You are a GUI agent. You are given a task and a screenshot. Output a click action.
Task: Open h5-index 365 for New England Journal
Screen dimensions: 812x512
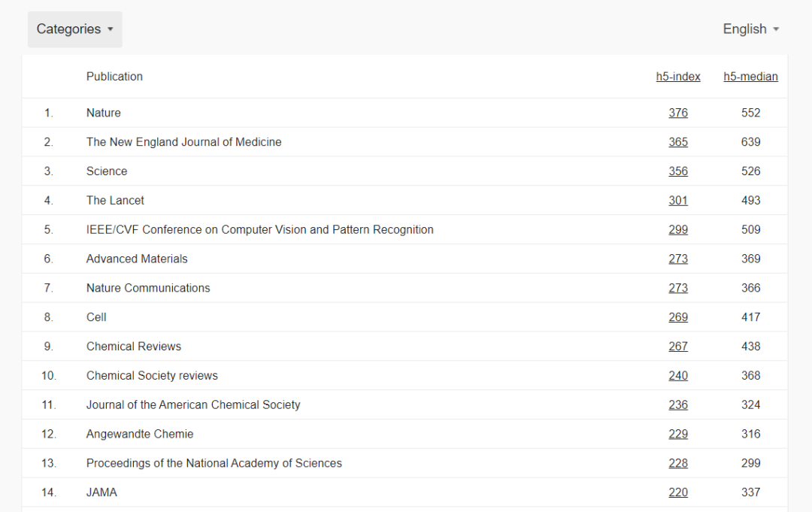pos(678,142)
